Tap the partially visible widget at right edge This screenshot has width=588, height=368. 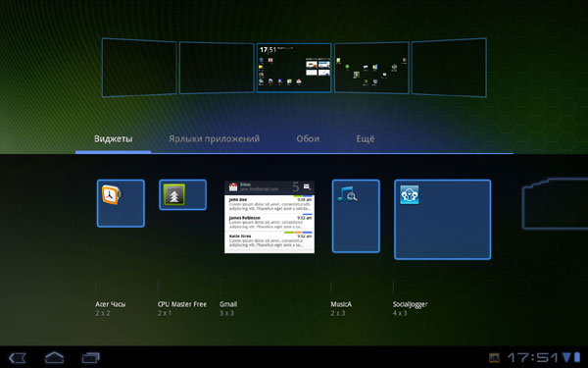click(x=555, y=203)
